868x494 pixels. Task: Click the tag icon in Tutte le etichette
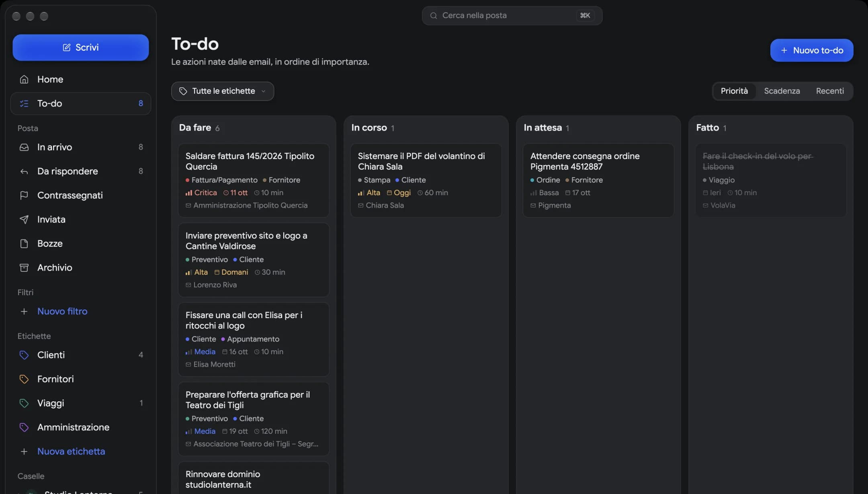[x=183, y=91]
